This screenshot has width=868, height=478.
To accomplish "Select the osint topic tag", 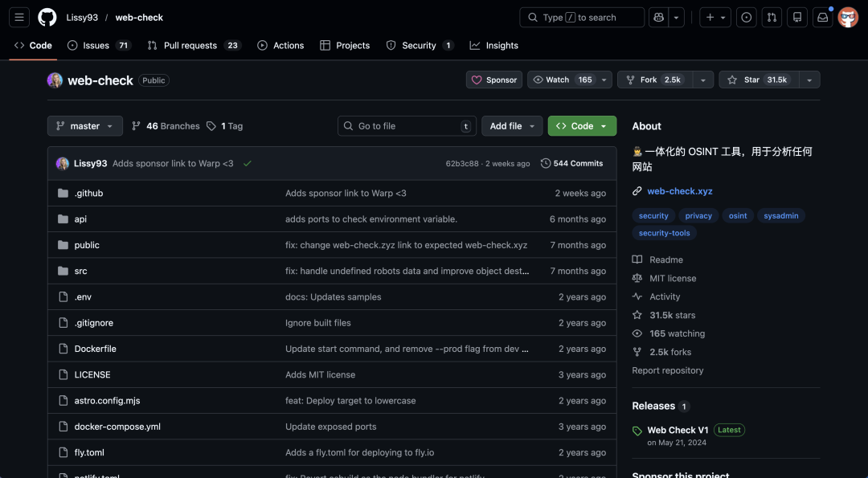I will pyautogui.click(x=737, y=216).
